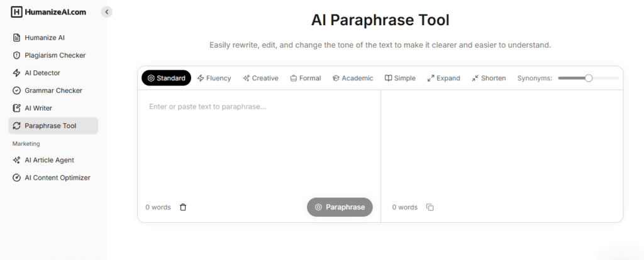This screenshot has height=260, width=644.
Task: Collapse the sidebar with chevron button
Action: pos(106,12)
